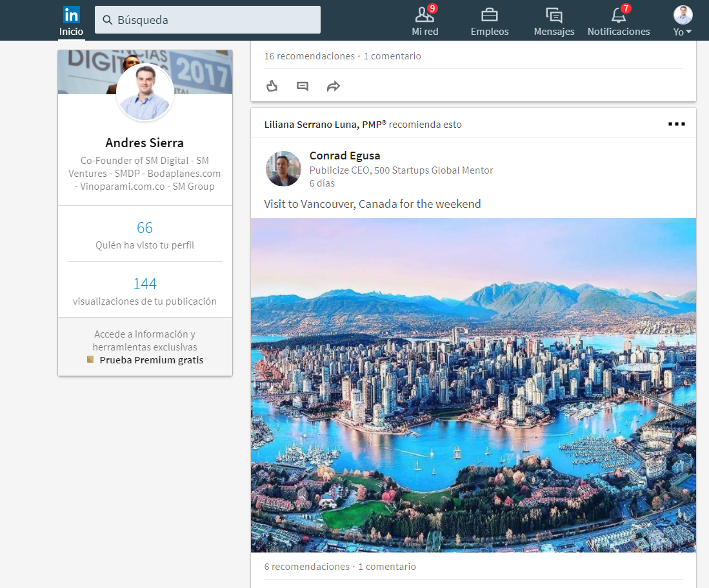Open the three-dot post options menu
This screenshot has width=709, height=588.
(676, 124)
